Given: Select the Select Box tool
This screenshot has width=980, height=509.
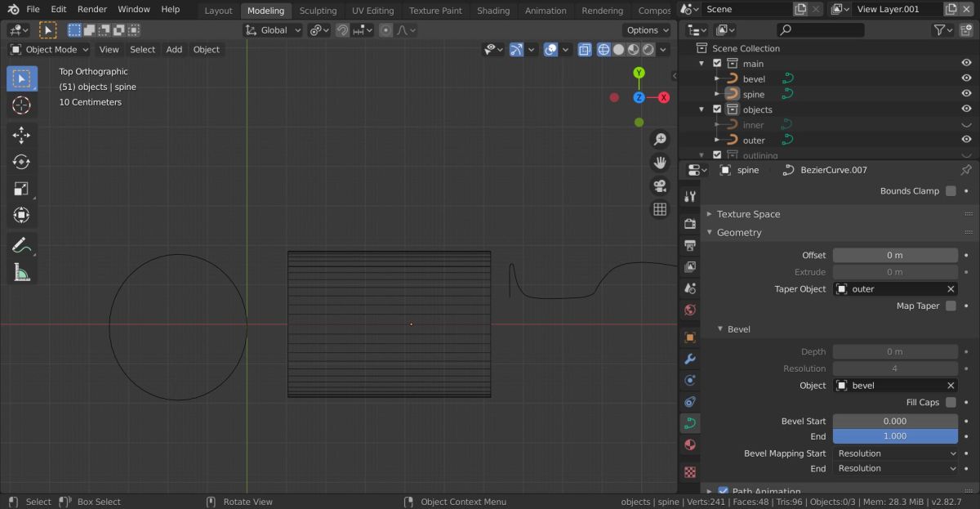Looking at the screenshot, I should 21,78.
